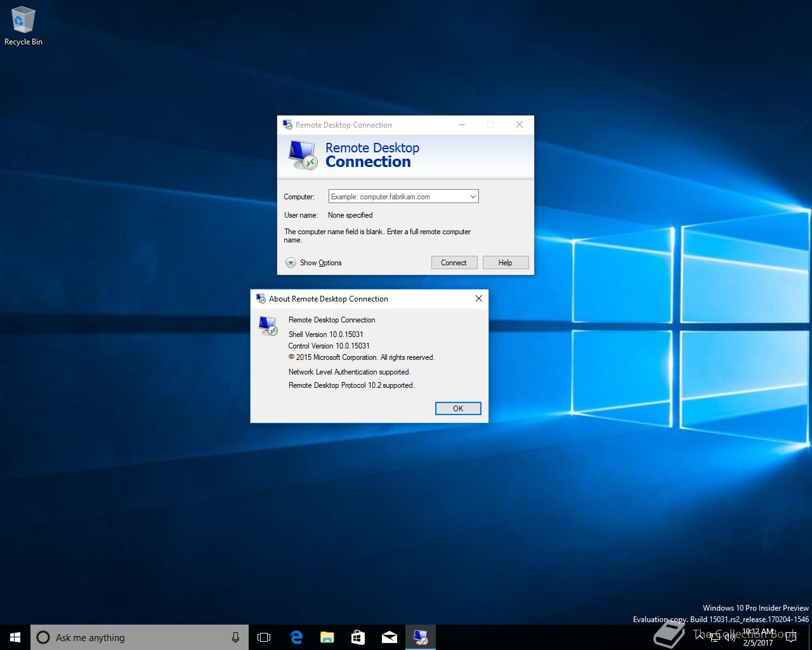Click the taskbar clock and date
Screen dimensions: 812x650
pyautogui.click(x=758, y=637)
